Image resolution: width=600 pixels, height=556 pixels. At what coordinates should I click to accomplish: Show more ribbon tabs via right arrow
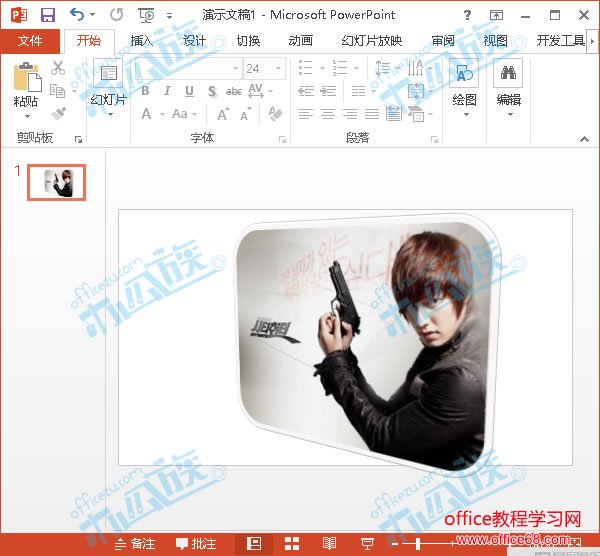593,41
